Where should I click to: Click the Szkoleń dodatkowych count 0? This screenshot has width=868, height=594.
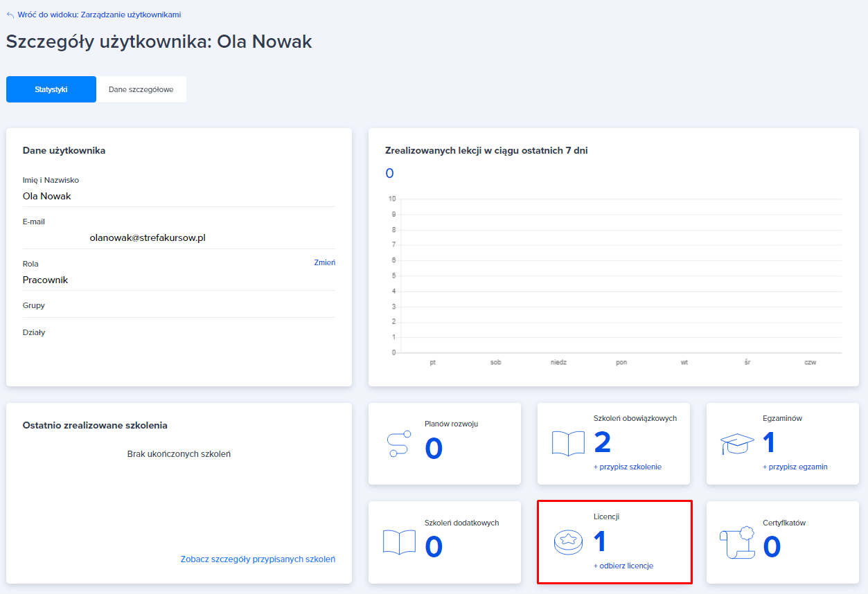click(434, 547)
